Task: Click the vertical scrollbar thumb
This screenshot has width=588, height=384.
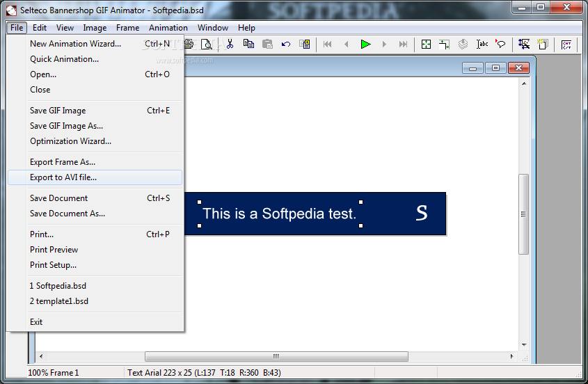Action: [x=523, y=214]
